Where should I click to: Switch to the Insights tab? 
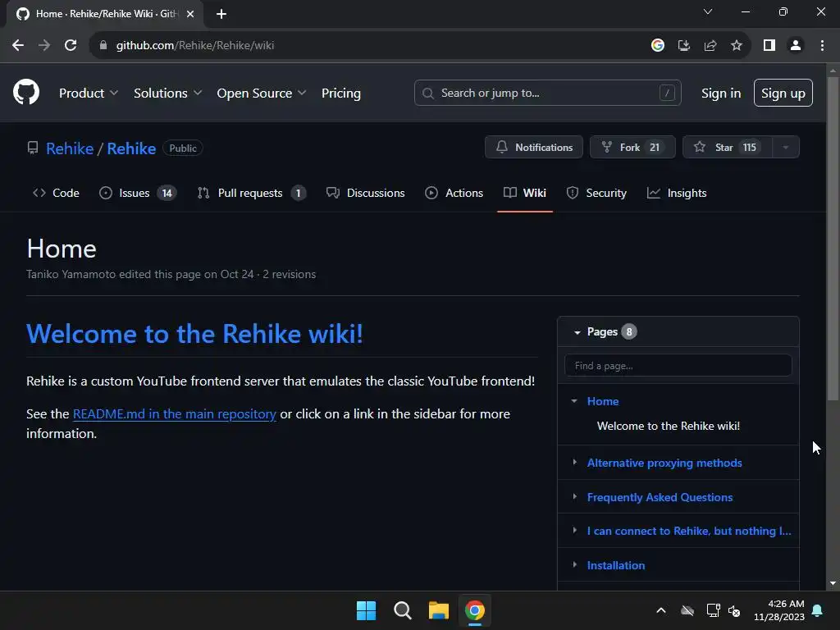(677, 193)
